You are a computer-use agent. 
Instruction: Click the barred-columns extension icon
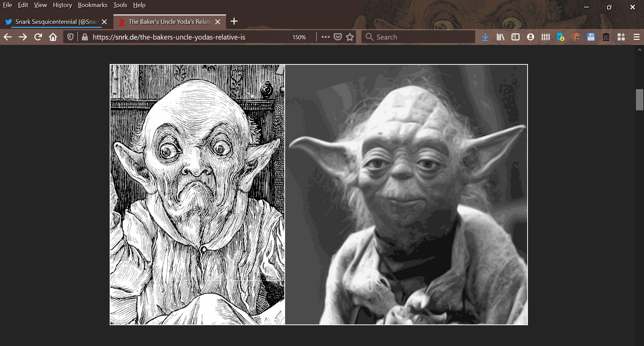546,37
